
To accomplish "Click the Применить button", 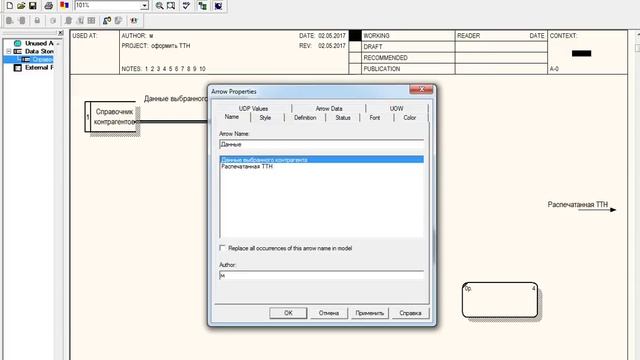I will 370,313.
